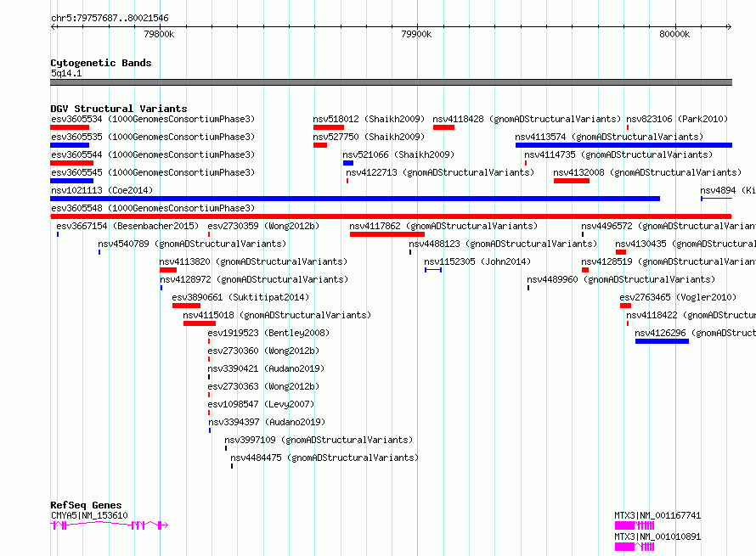Select the nsv4540789 gnomAD label
The height and width of the screenshot is (556, 756).
(x=192, y=244)
